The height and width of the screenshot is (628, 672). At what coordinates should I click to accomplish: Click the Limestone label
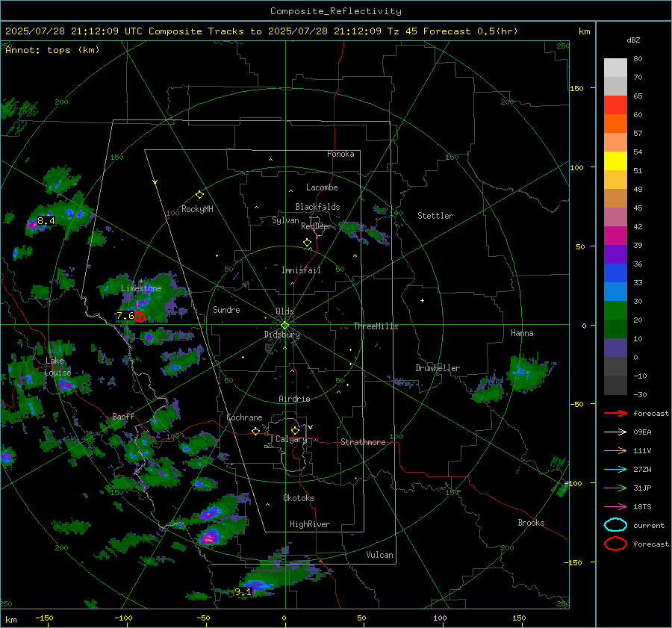(141, 288)
